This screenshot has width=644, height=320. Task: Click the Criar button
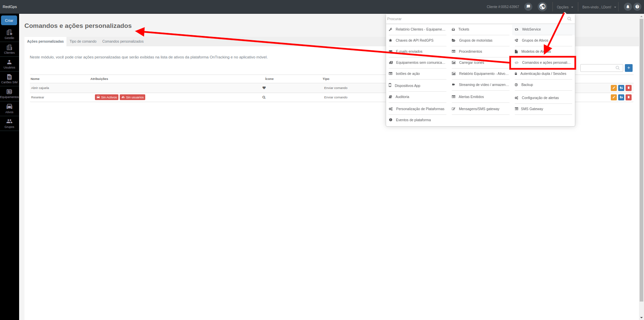(9, 20)
